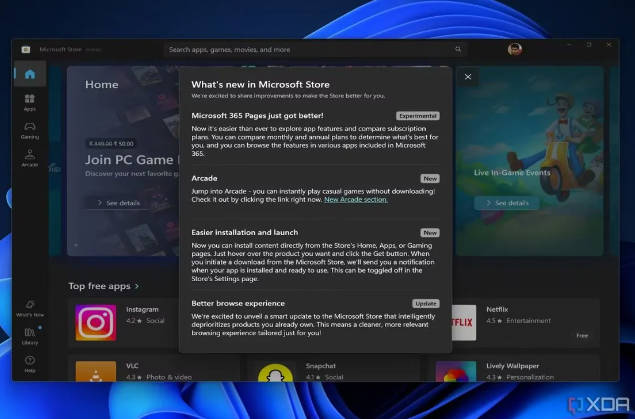Image resolution: width=635 pixels, height=419 pixels.
Task: Open the Snapchat app icon
Action: (275, 372)
